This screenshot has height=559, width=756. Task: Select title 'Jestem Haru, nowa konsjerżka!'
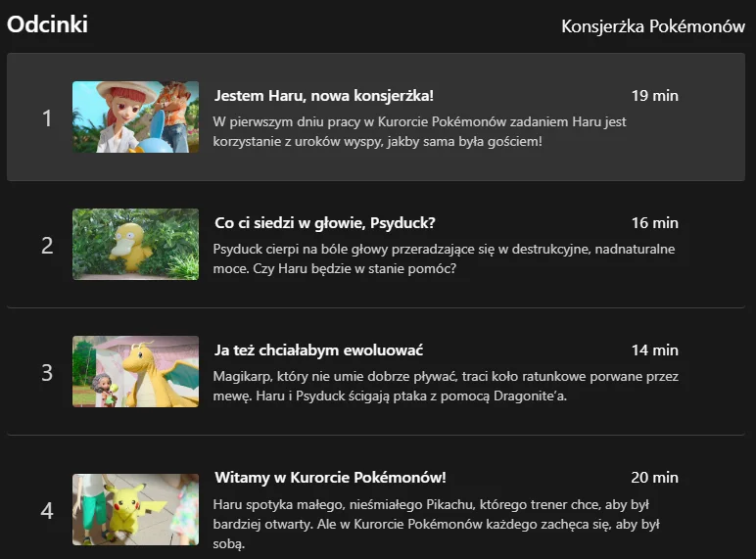tap(324, 95)
